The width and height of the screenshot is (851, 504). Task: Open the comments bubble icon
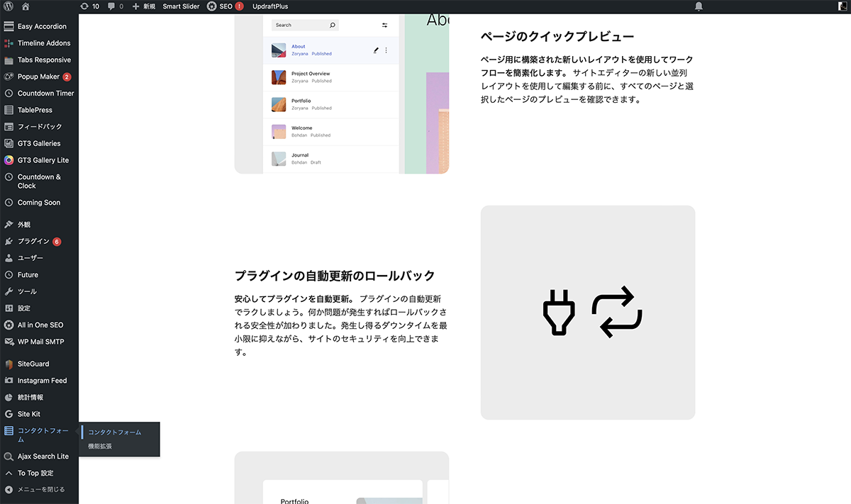click(x=116, y=6)
